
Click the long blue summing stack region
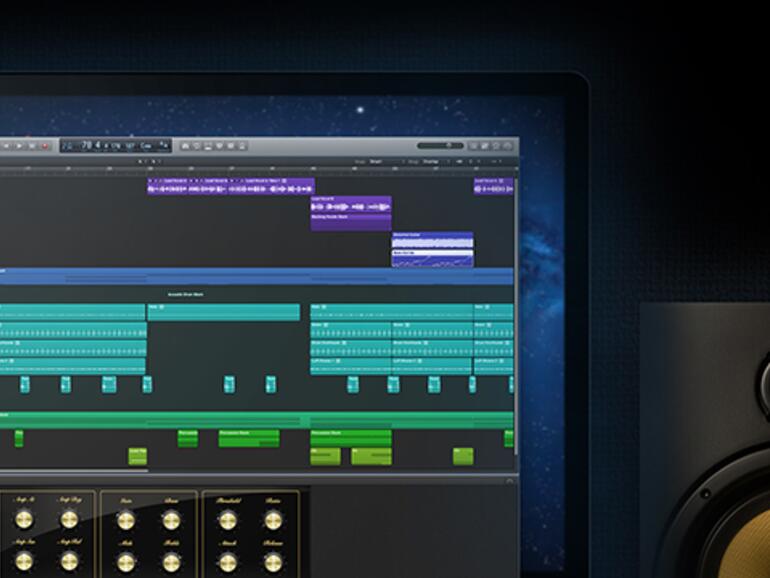256,276
